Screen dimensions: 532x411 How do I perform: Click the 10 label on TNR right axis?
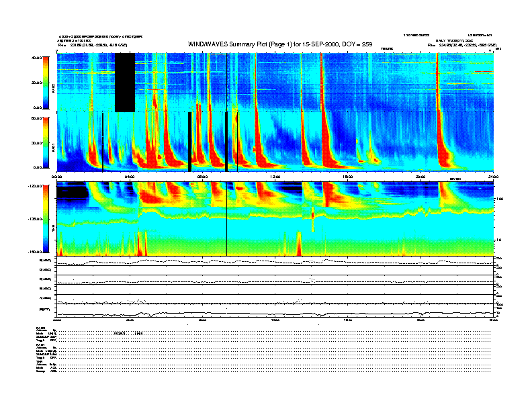(x=498, y=240)
